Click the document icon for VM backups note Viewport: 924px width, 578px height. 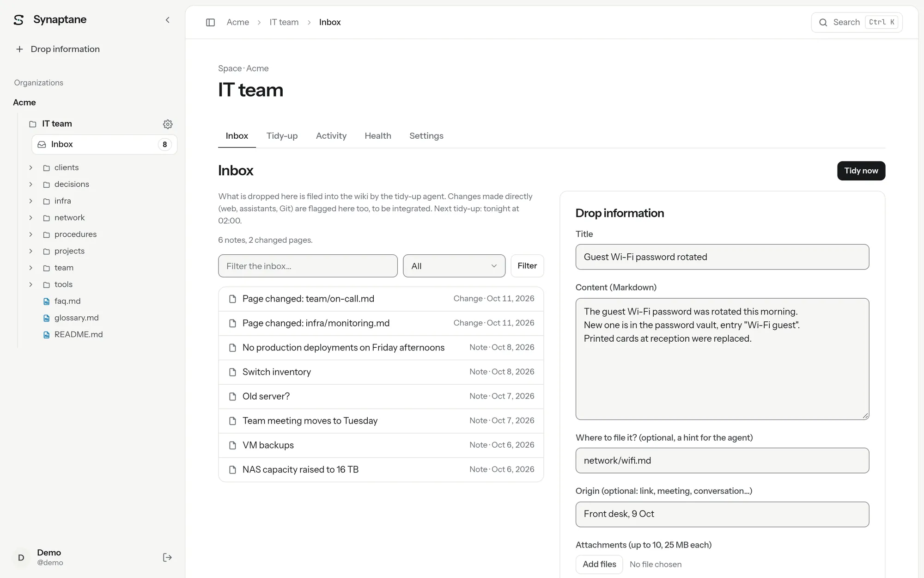pyautogui.click(x=233, y=445)
